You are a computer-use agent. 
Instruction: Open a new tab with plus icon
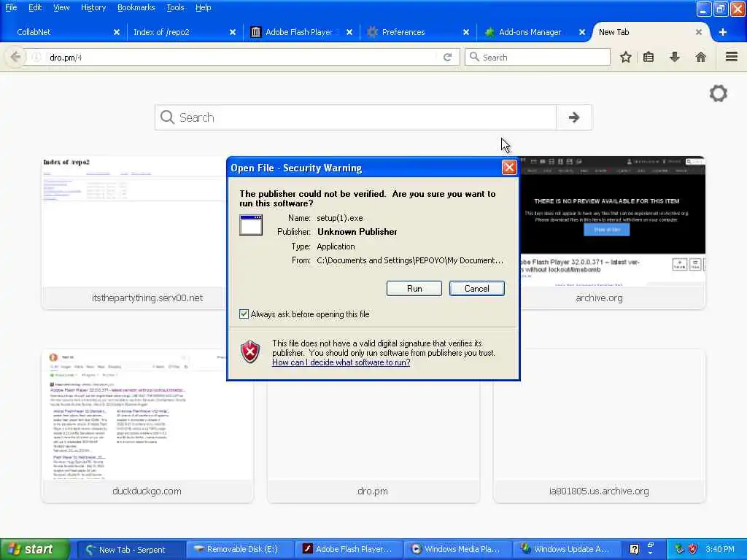tap(723, 32)
